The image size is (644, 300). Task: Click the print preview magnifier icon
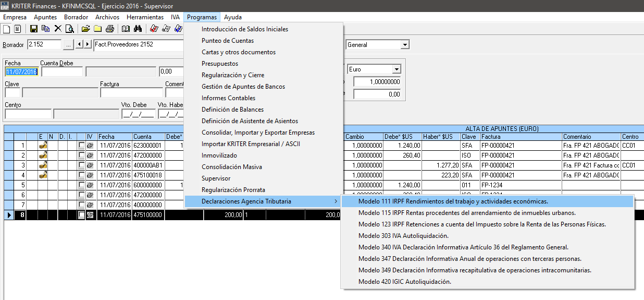click(x=69, y=29)
